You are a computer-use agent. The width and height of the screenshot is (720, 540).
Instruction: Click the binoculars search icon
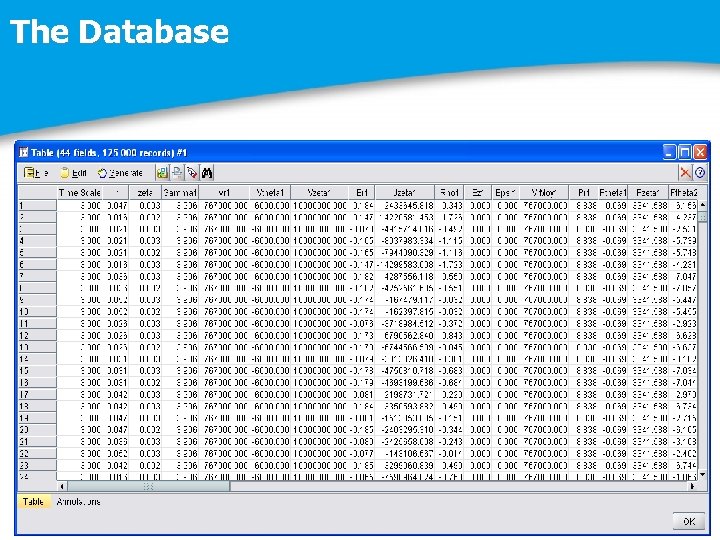(207, 173)
